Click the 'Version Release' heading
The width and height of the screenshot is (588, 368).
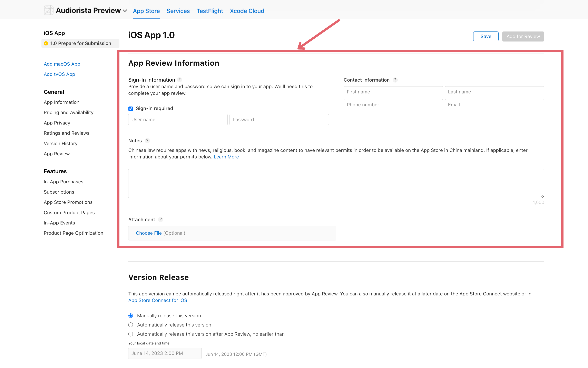158,277
